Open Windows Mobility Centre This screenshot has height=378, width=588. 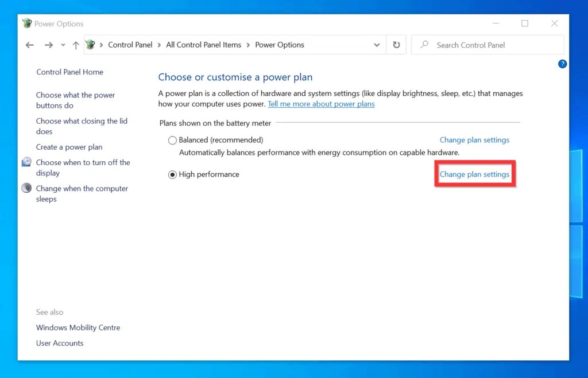pos(78,328)
